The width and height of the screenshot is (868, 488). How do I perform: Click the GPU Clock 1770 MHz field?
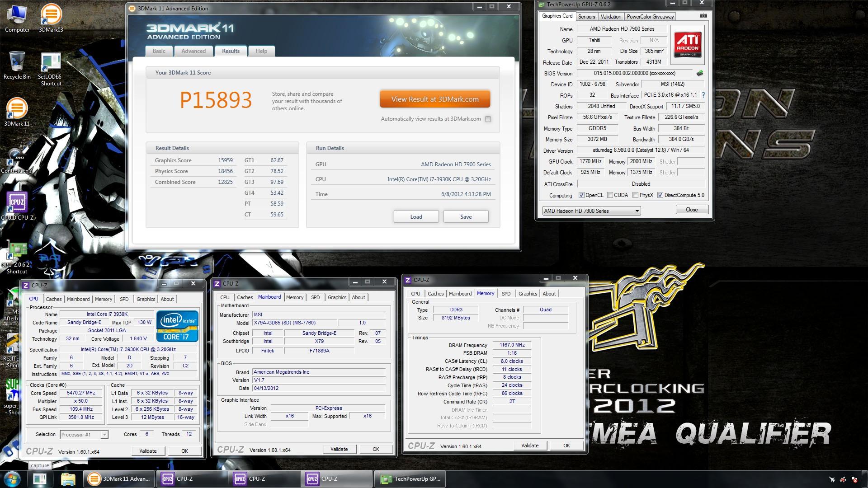click(590, 161)
